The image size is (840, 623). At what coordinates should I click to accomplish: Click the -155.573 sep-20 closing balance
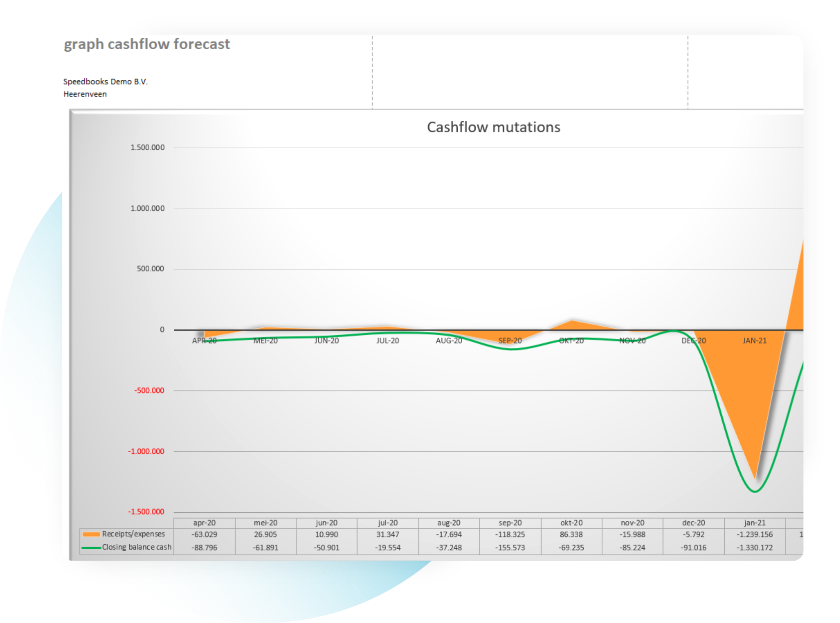point(510,547)
